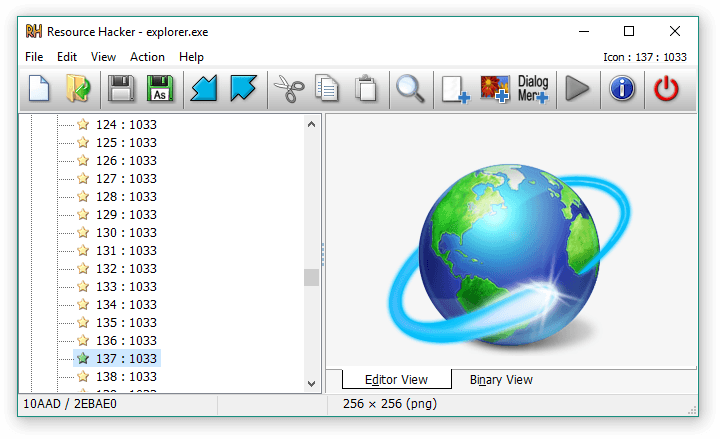
Task: Click the Dialog Menu insert icon
Action: coord(533,89)
